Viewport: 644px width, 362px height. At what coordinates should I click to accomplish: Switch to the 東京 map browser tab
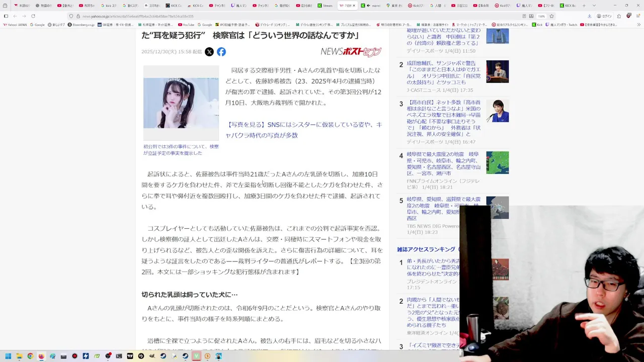[x=394, y=6]
